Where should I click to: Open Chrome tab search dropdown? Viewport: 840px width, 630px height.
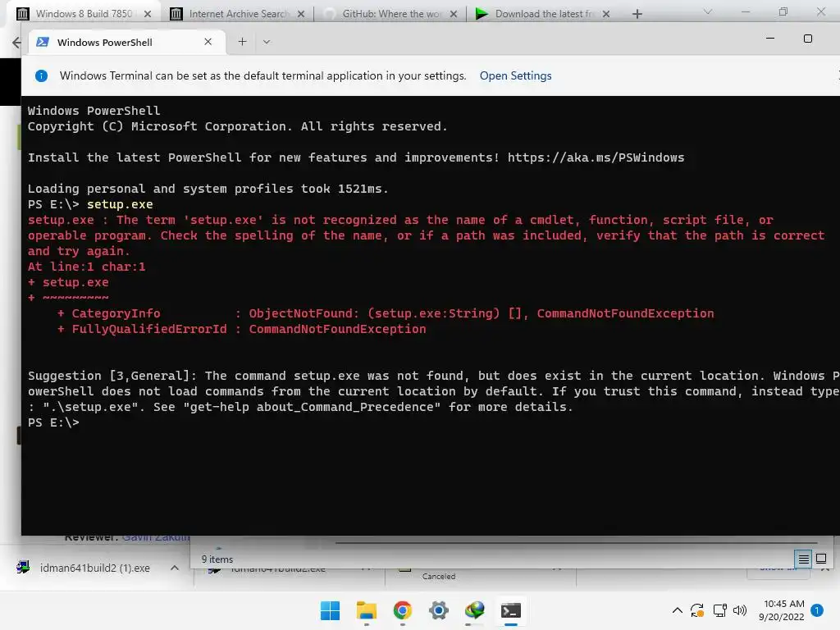click(708, 11)
